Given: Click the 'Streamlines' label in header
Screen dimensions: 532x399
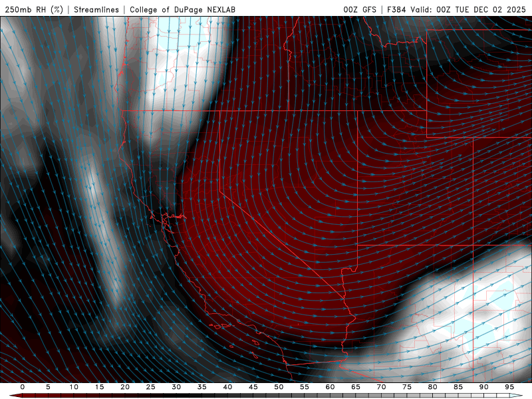Looking at the screenshot, I should pos(96,9).
